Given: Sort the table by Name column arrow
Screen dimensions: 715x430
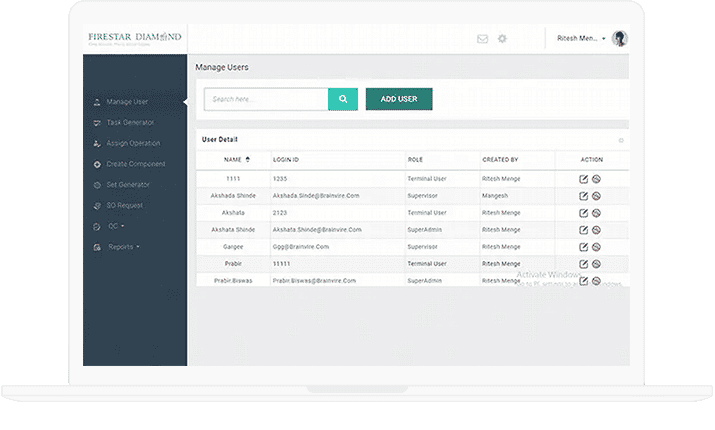Looking at the screenshot, I should [247, 159].
